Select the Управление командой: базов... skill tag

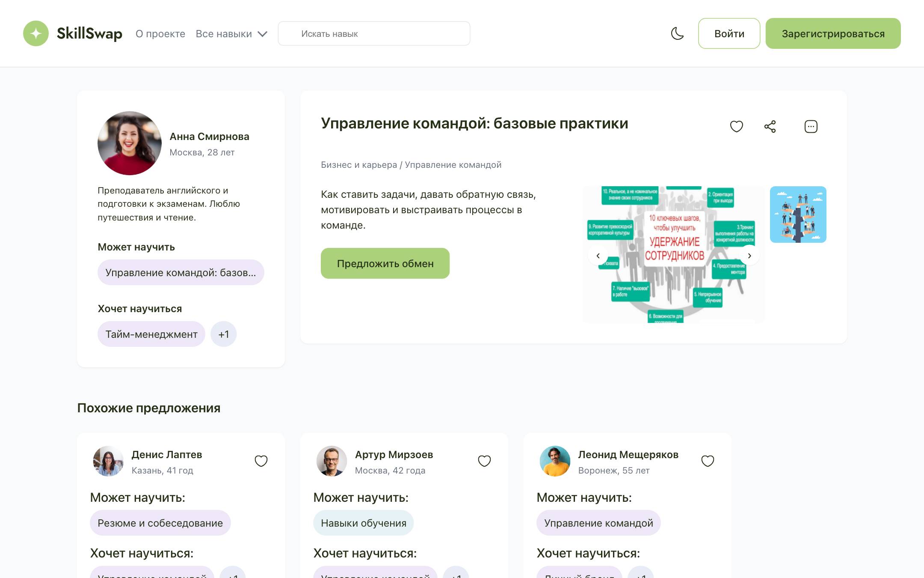[x=181, y=272]
